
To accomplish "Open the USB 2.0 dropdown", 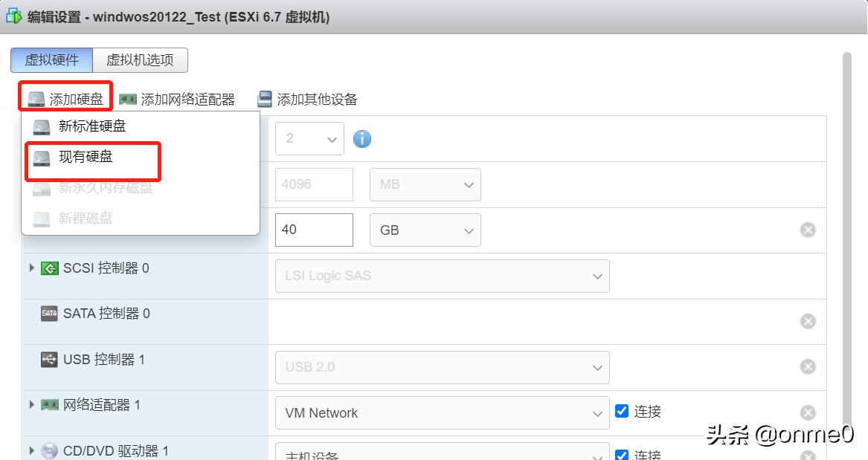I will click(443, 367).
